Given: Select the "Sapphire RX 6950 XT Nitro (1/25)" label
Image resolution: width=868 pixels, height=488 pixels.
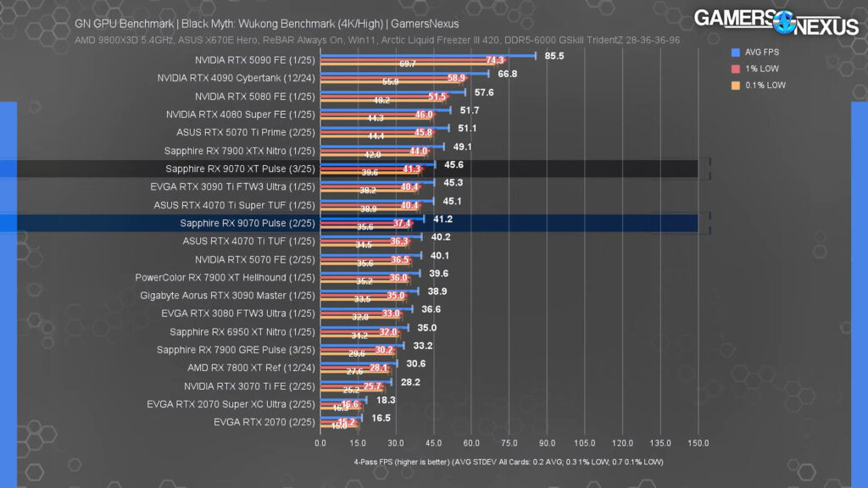Looking at the screenshot, I should (x=242, y=332).
